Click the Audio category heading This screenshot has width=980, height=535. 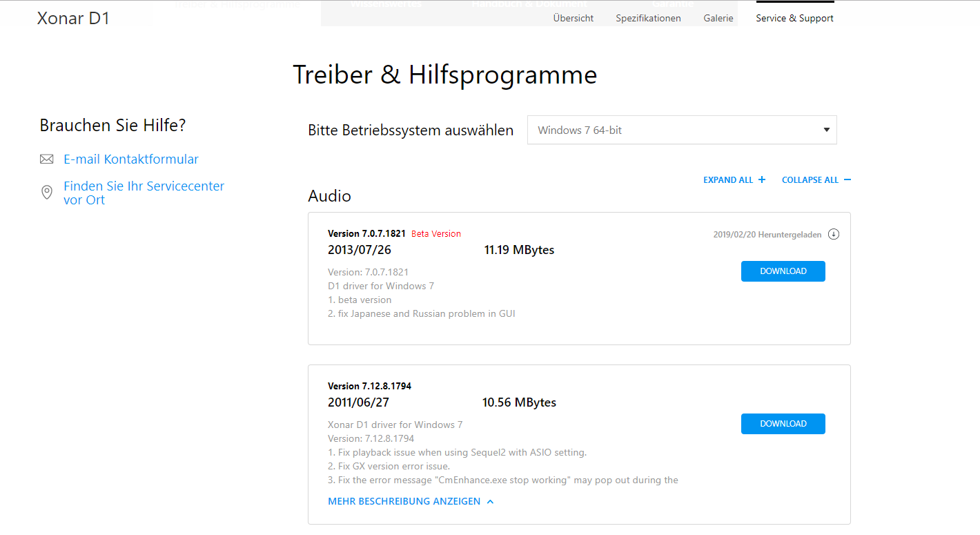coord(329,196)
